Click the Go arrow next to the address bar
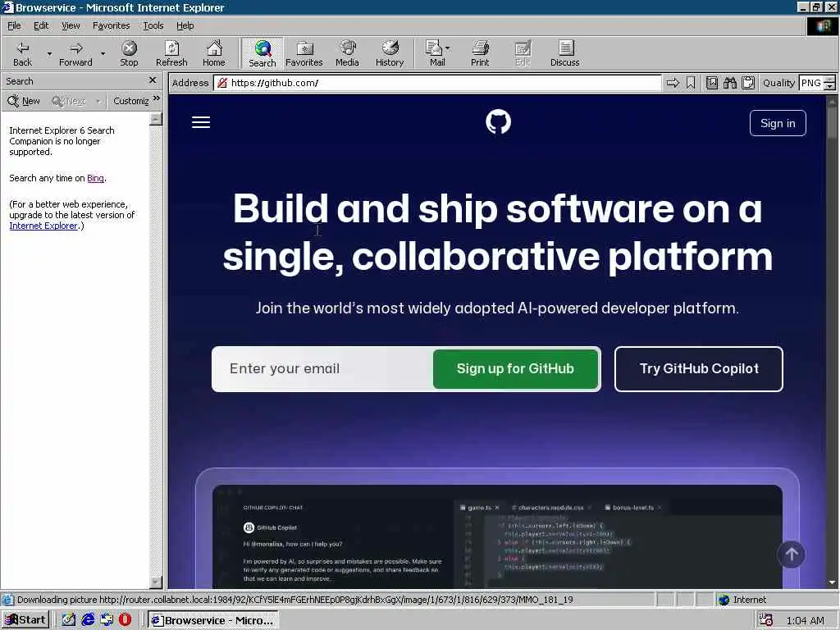Screen dimensions: 840x630 click(x=673, y=83)
